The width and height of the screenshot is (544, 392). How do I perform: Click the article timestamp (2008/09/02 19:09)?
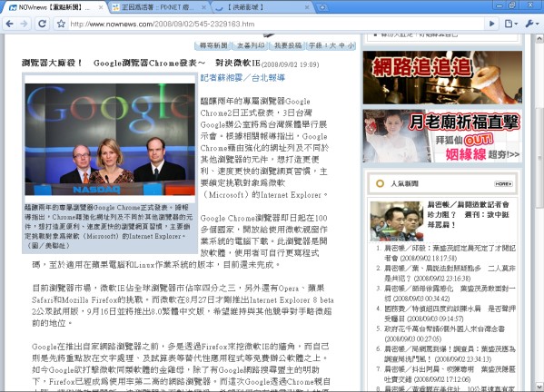pyautogui.click(x=290, y=64)
